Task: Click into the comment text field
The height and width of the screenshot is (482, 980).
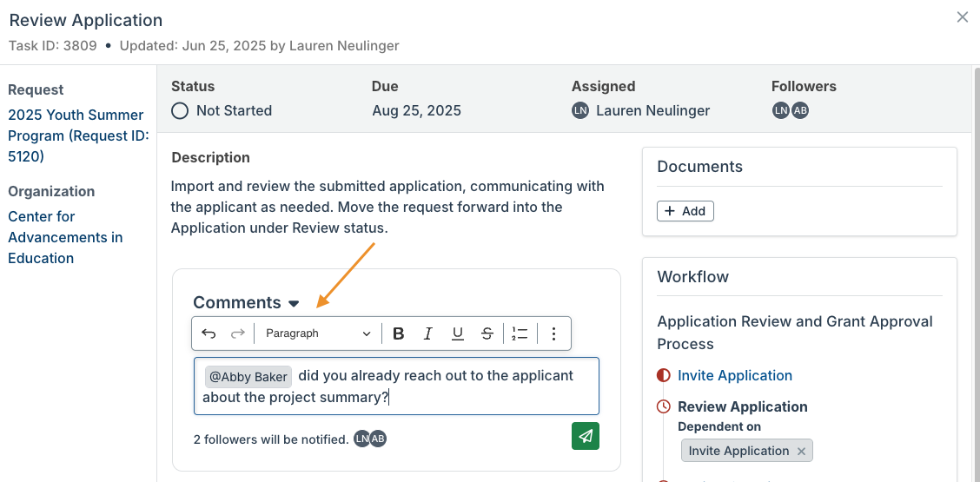Action: (396, 386)
